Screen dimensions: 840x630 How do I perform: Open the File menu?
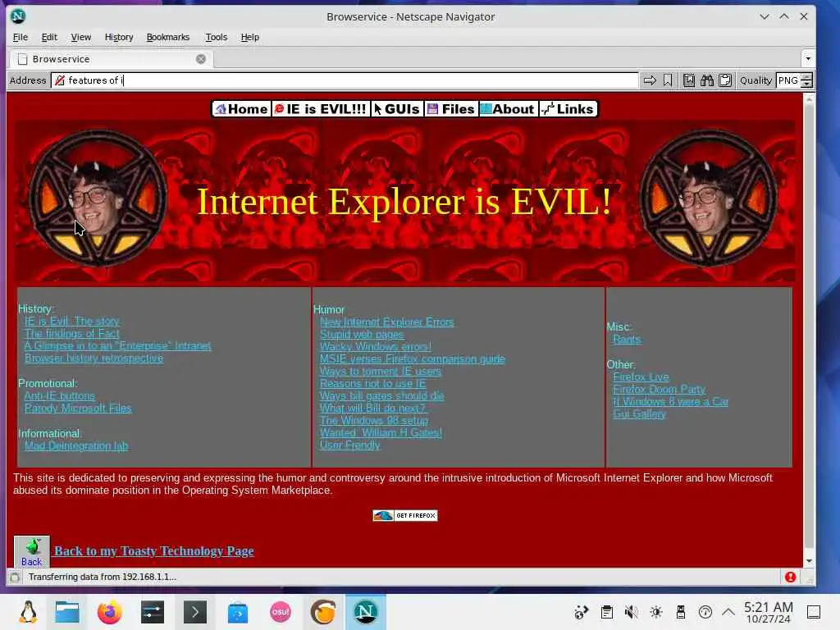[21, 37]
